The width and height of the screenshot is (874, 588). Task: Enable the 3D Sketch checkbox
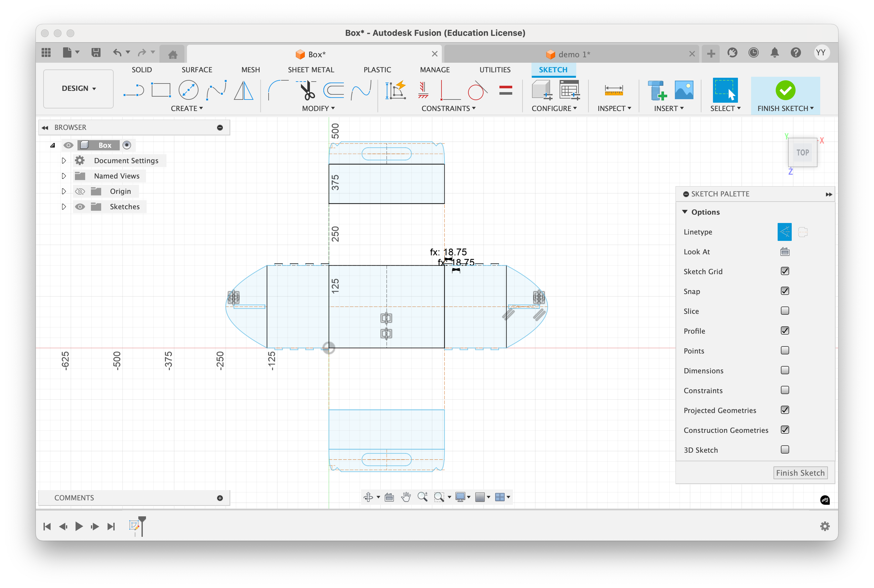[x=784, y=449]
